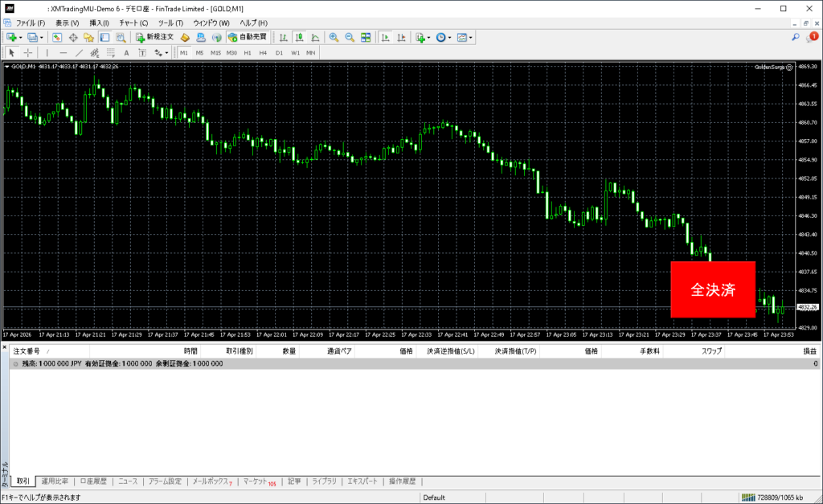Open the new chart dropdown arrow
The width and height of the screenshot is (823, 504).
tap(20, 37)
